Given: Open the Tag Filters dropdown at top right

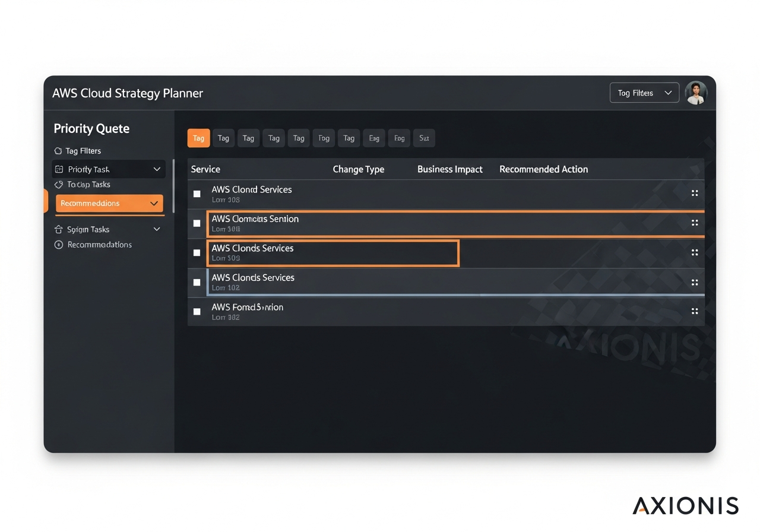Looking at the screenshot, I should click(x=644, y=93).
